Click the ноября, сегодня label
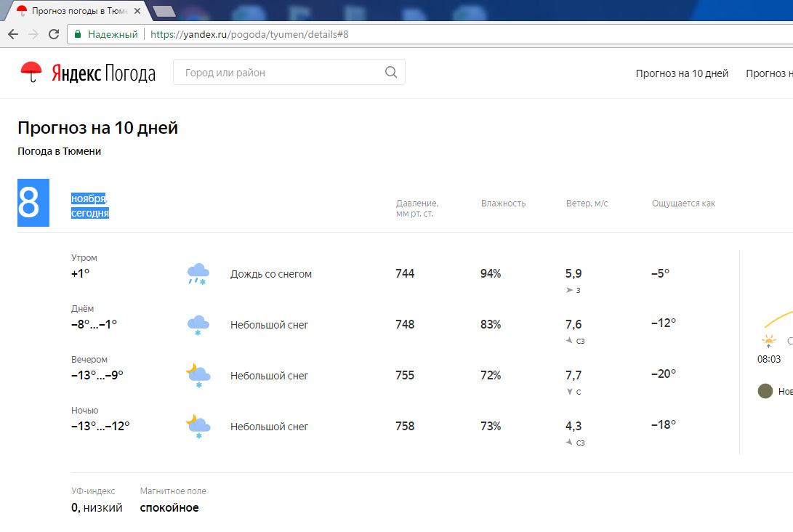 coord(90,206)
